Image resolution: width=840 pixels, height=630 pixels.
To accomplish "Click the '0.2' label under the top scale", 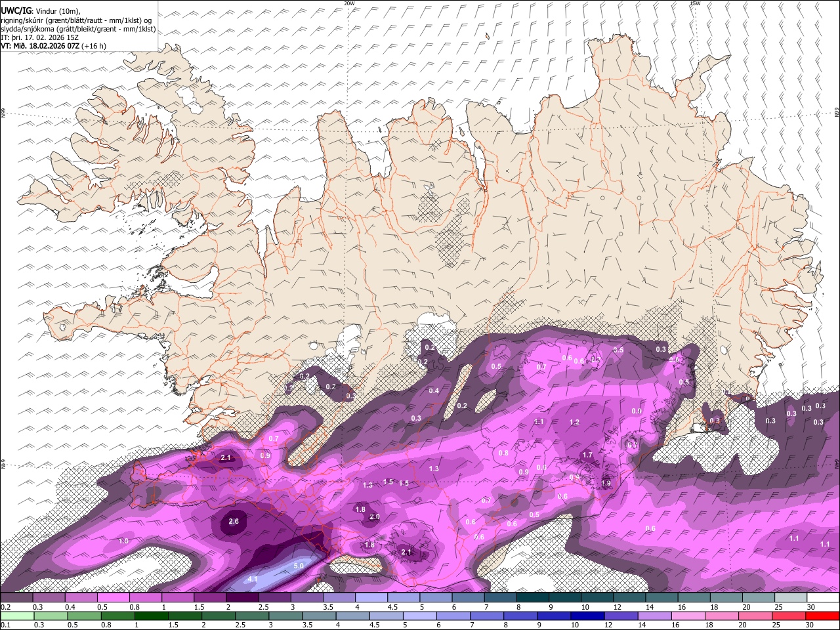I will 5,607.
